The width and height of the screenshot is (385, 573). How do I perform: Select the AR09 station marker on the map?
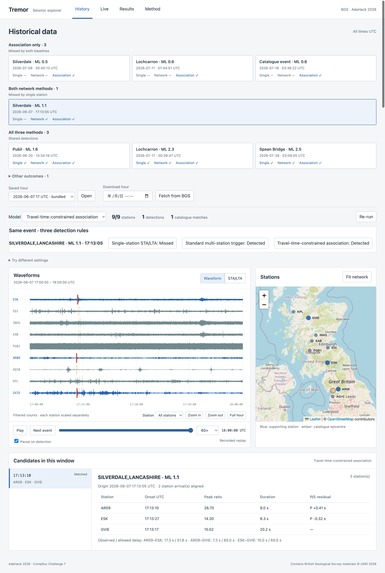[x=338, y=389]
